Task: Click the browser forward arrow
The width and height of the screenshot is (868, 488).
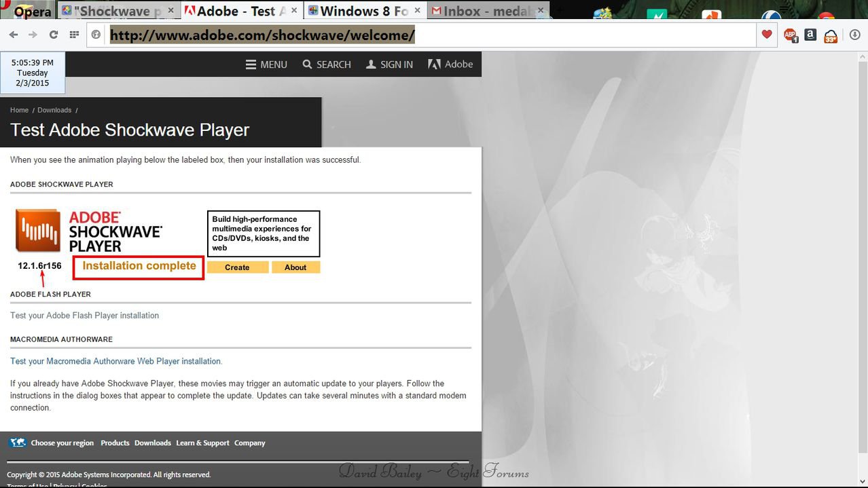Action: (33, 35)
